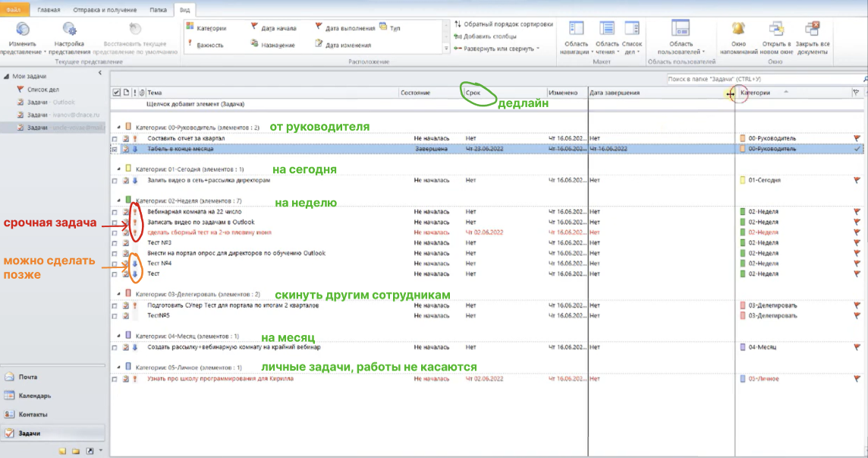This screenshot has height=458, width=868.
Task: Open the People Pane (Область пользователей) menu
Action: coord(681,38)
